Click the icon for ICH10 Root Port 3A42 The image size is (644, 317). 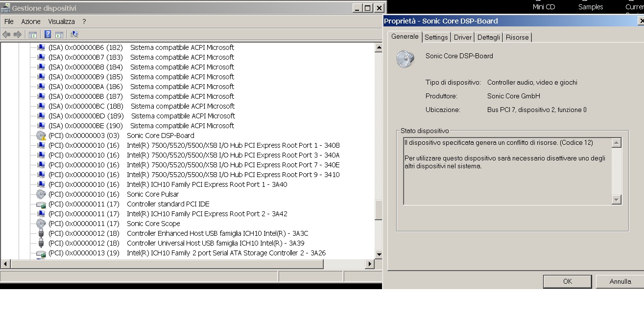tap(41, 214)
